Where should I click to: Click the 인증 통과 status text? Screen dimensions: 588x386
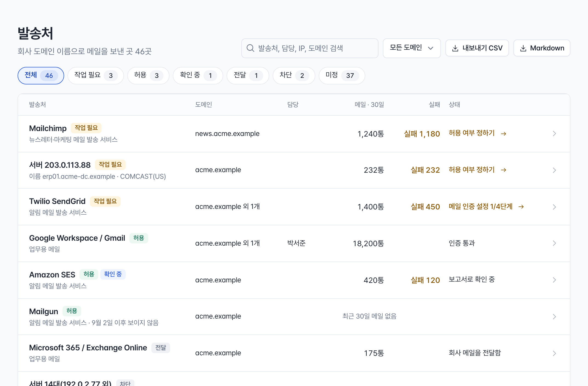tap(462, 243)
